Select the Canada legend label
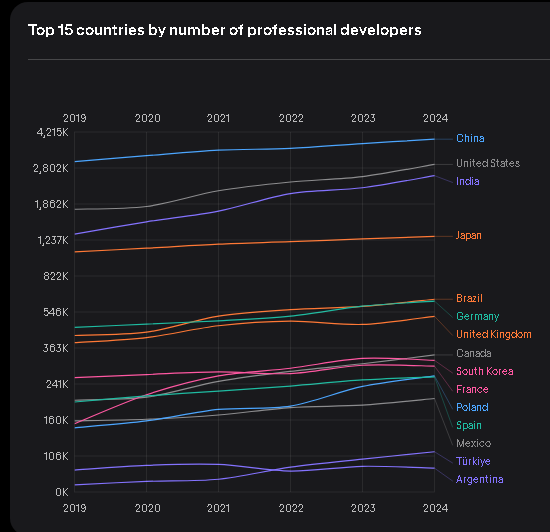 pyautogui.click(x=474, y=353)
